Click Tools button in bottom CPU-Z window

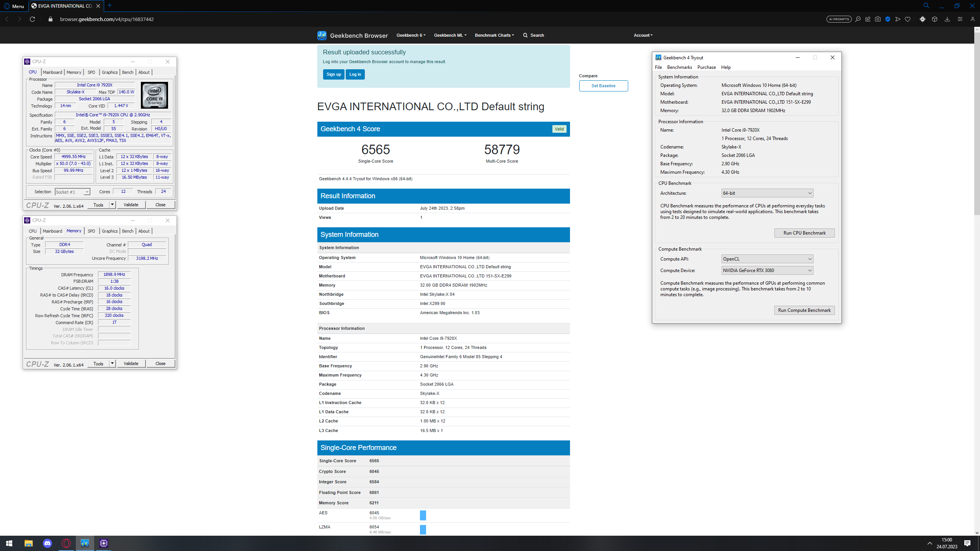pyautogui.click(x=98, y=364)
